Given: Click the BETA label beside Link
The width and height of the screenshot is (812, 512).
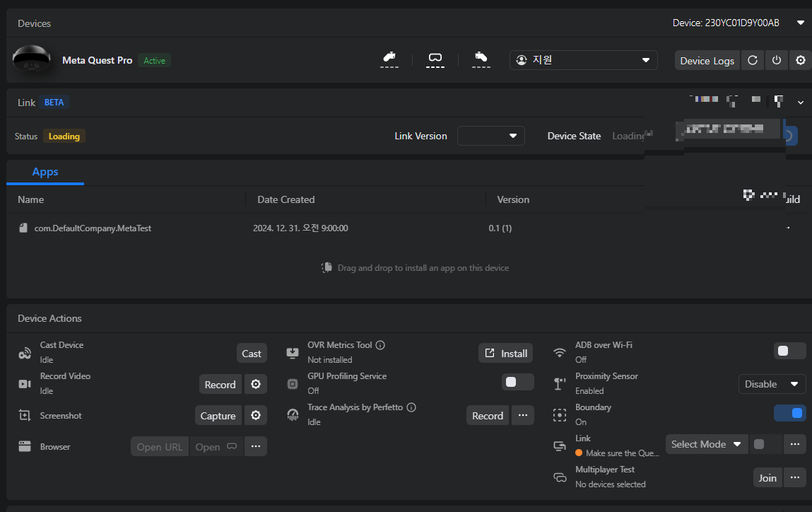Looking at the screenshot, I should [54, 103].
